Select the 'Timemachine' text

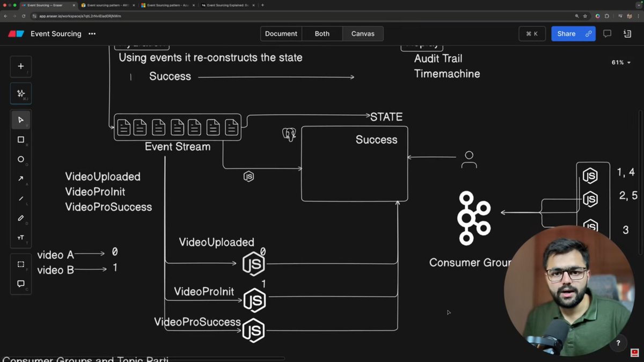pos(447,73)
